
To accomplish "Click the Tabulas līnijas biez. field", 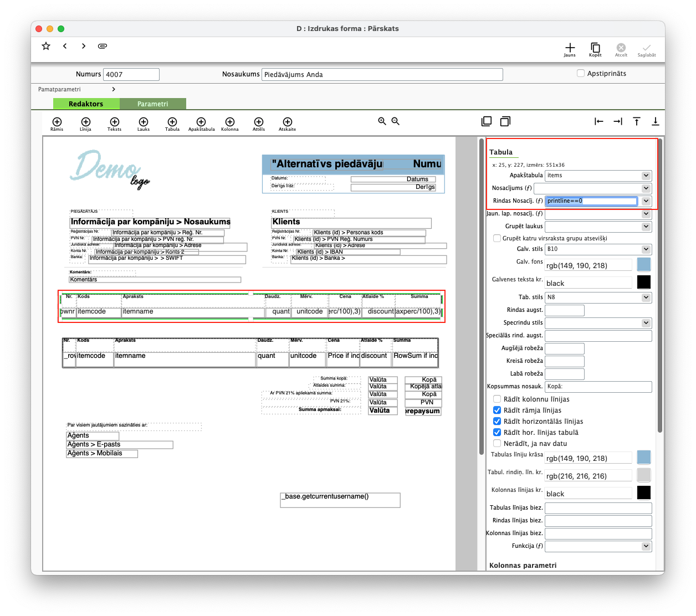I will click(x=598, y=508).
